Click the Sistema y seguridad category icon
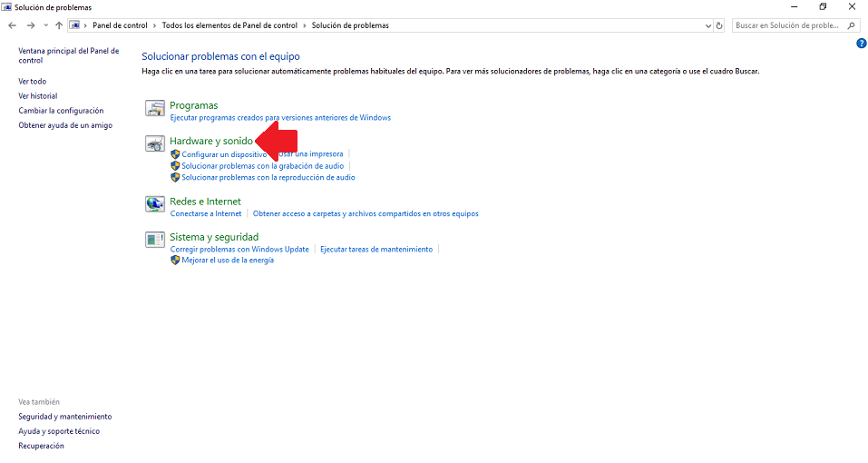 coord(155,240)
